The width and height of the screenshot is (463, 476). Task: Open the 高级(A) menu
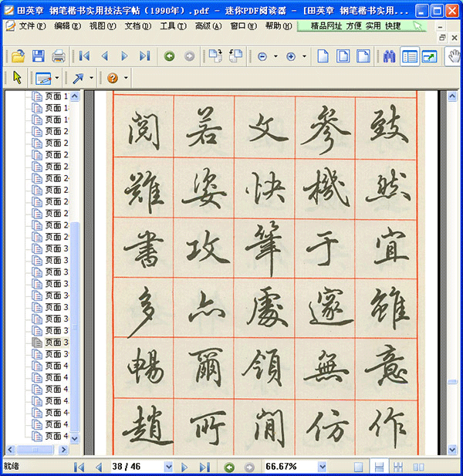tap(208, 26)
